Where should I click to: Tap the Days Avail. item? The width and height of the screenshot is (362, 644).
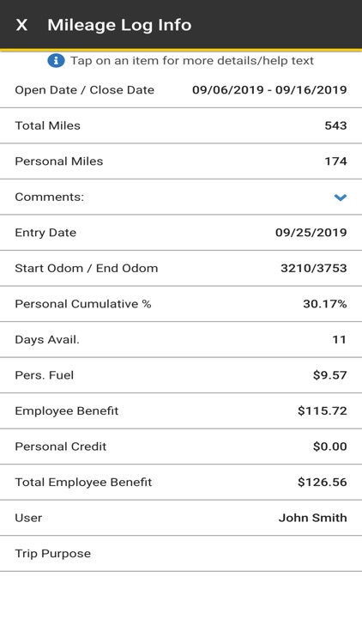[x=181, y=340]
